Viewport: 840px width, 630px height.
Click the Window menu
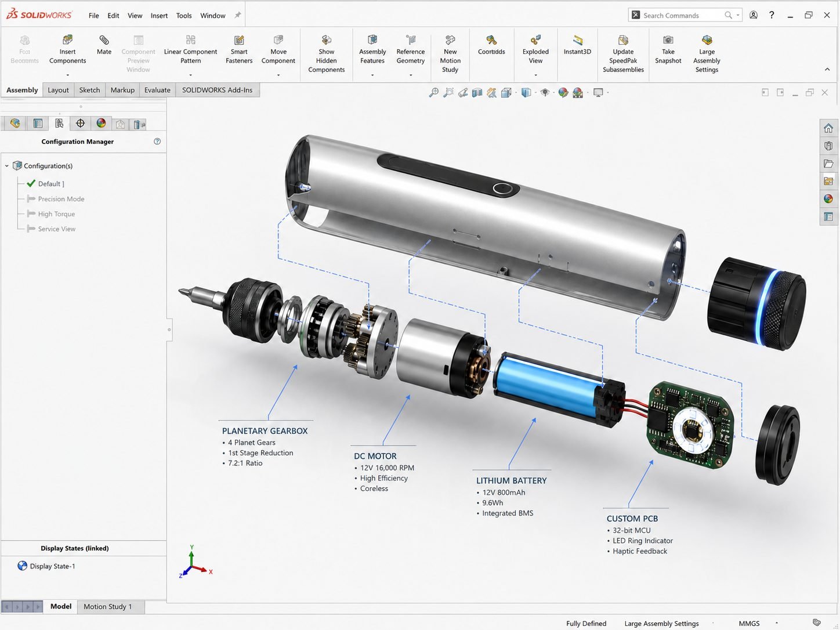[x=213, y=16]
